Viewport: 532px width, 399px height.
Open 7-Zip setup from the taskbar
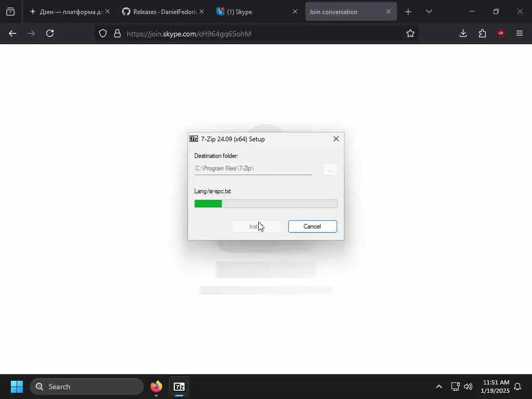tap(179, 387)
